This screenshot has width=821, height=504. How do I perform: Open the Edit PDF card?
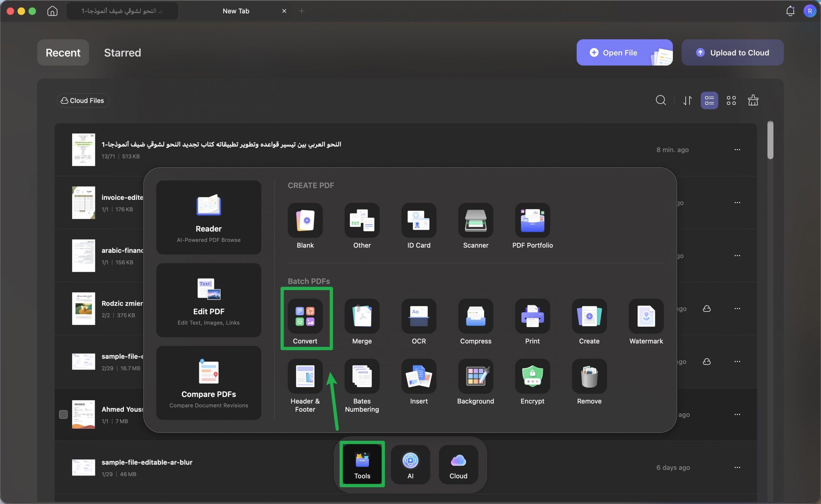[x=208, y=300]
